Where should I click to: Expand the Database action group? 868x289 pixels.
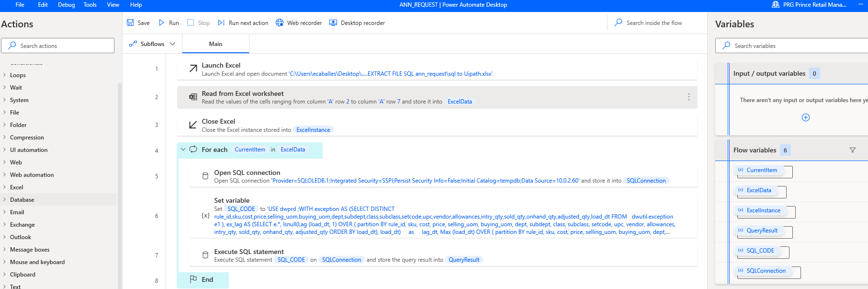pyautogui.click(x=4, y=199)
